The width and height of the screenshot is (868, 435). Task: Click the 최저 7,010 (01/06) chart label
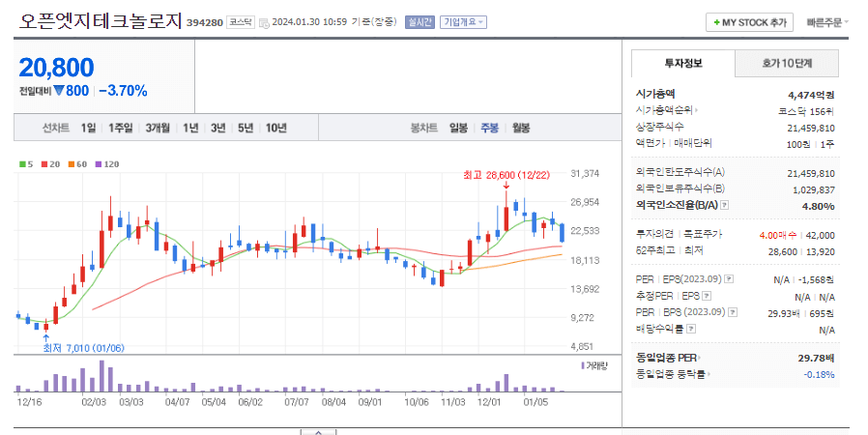83,348
